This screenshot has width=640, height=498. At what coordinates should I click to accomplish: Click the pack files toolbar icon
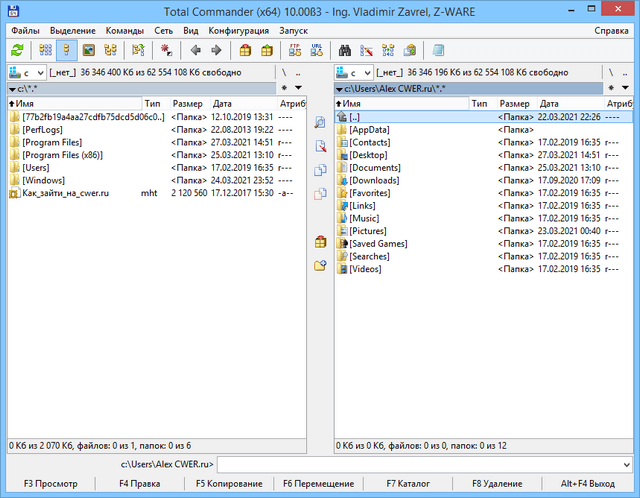click(245, 50)
